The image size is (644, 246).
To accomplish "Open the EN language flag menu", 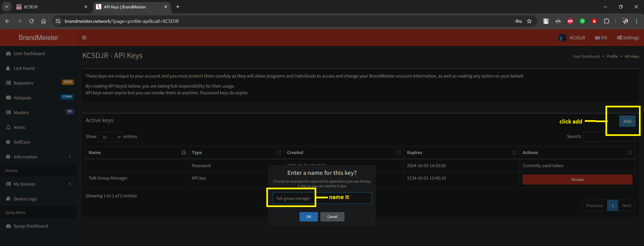I will [x=601, y=38].
